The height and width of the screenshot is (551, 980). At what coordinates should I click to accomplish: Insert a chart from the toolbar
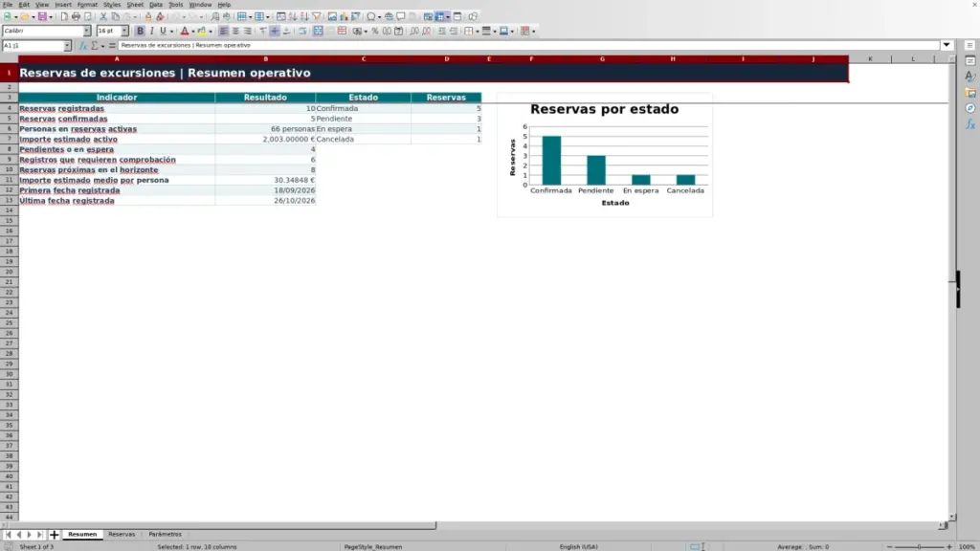tap(344, 17)
